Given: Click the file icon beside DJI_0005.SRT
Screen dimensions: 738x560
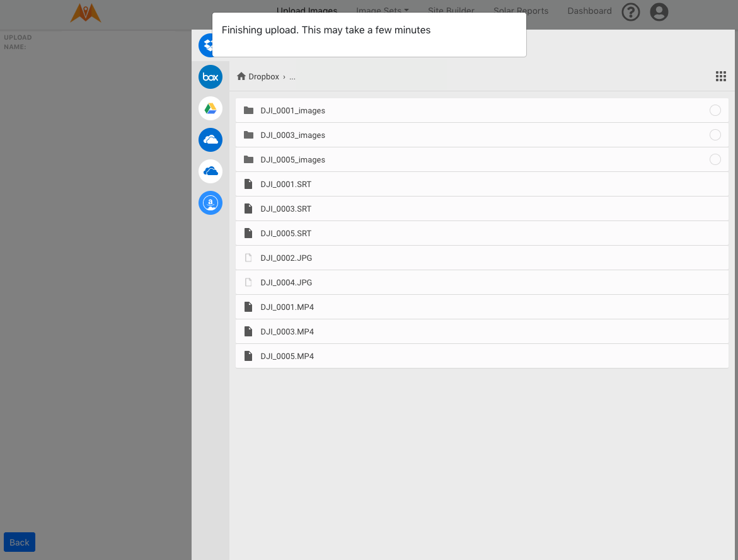Looking at the screenshot, I should coord(248,233).
